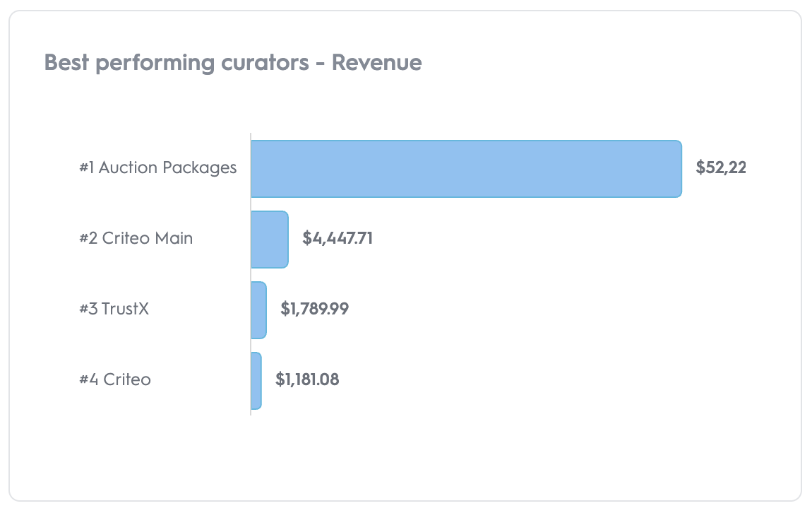Click the '#4' rank number
The height and width of the screenshot is (513, 812).
(x=89, y=379)
